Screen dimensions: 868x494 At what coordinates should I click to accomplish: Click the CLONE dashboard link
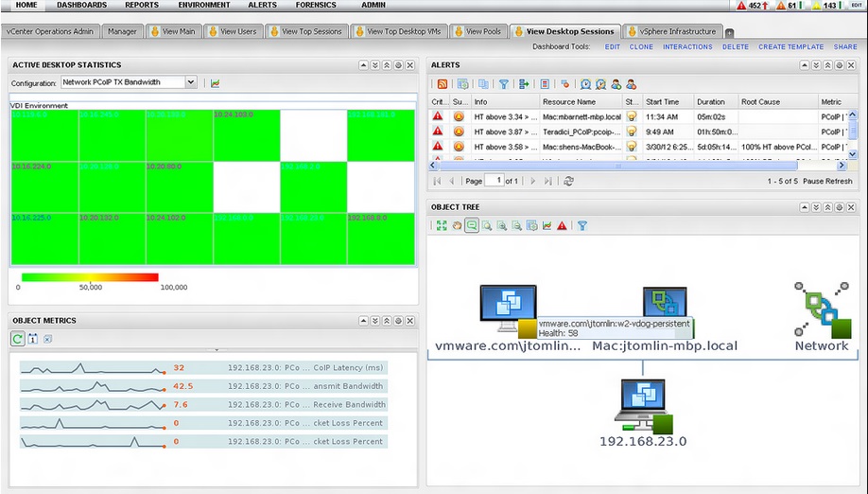(x=641, y=47)
